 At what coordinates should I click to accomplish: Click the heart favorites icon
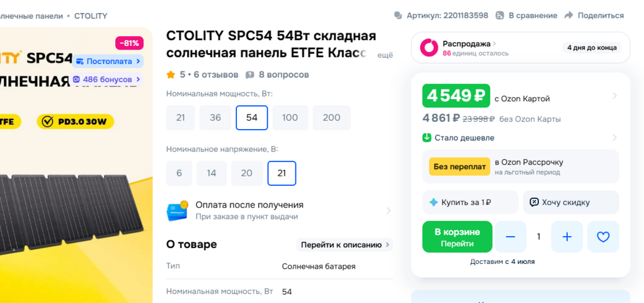603,237
